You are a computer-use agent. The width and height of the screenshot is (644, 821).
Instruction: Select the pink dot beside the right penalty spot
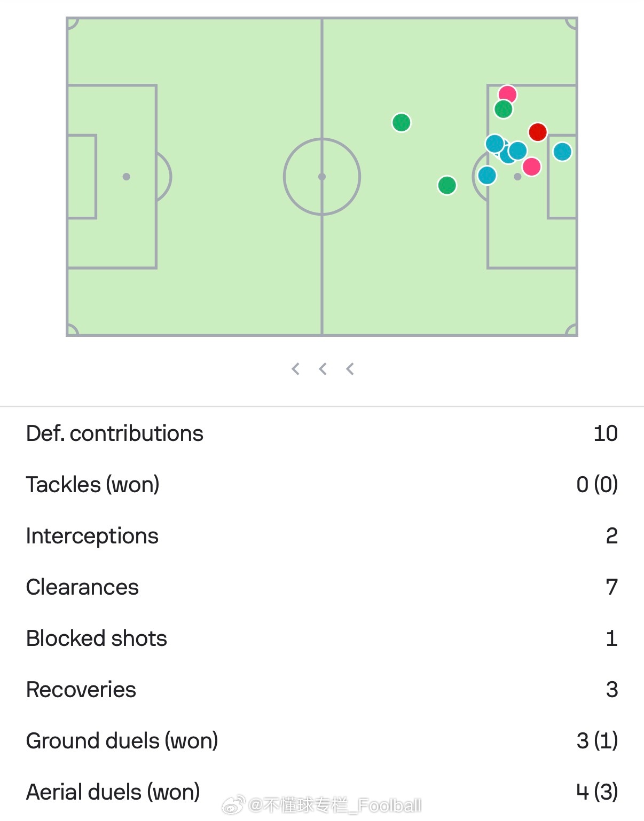tap(531, 167)
